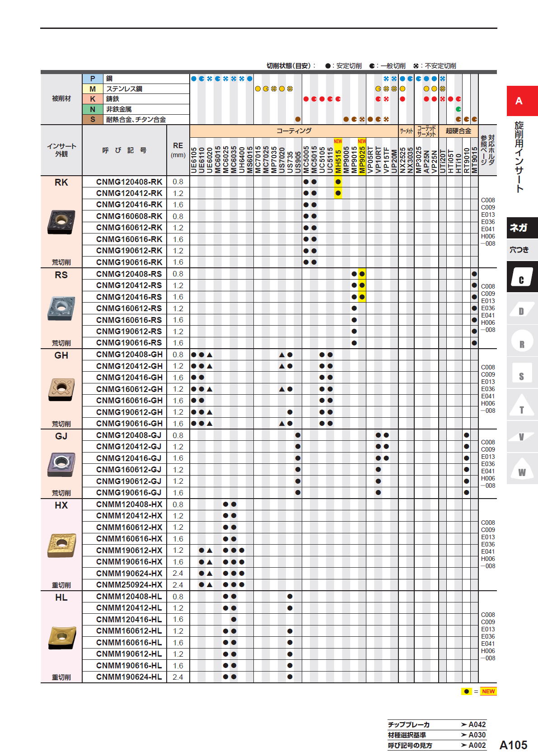Select the D-shape insert tab icon
Viewport: 538px width, 756px height.
(x=522, y=310)
